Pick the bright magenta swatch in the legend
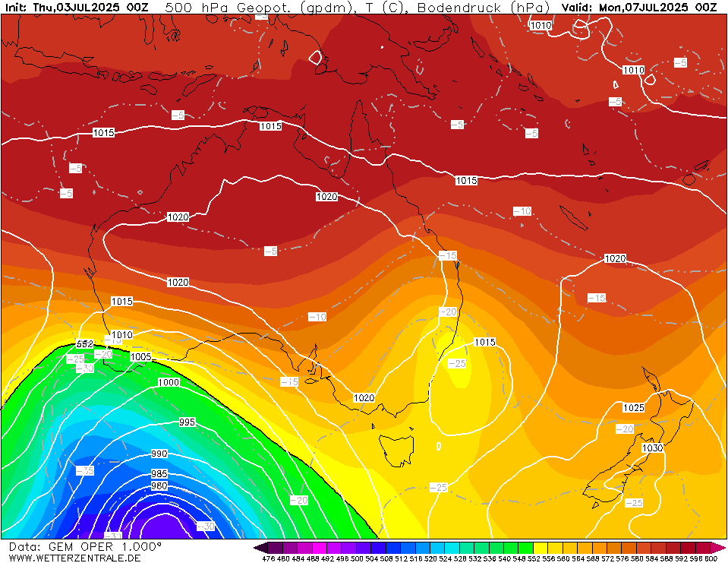The width and height of the screenshot is (728, 563). [320, 548]
